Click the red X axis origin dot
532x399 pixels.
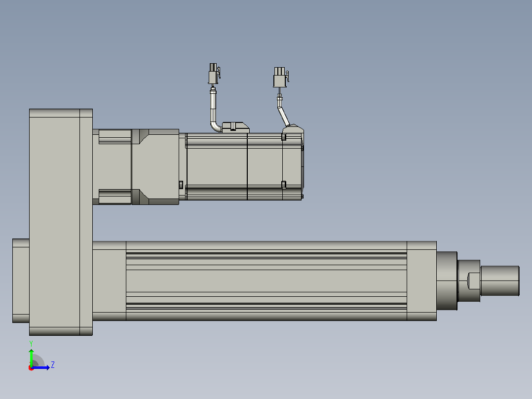(x=31, y=368)
